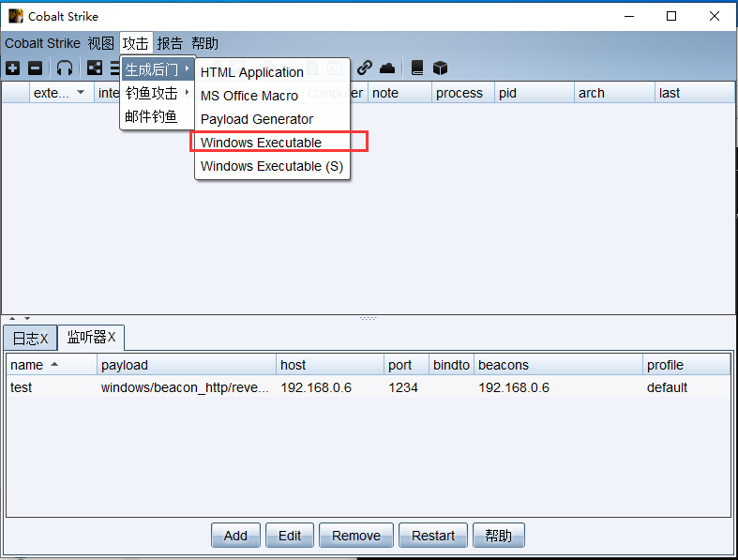Click the Remove listener button
Viewport: 738px width, 560px height.
coord(355,536)
